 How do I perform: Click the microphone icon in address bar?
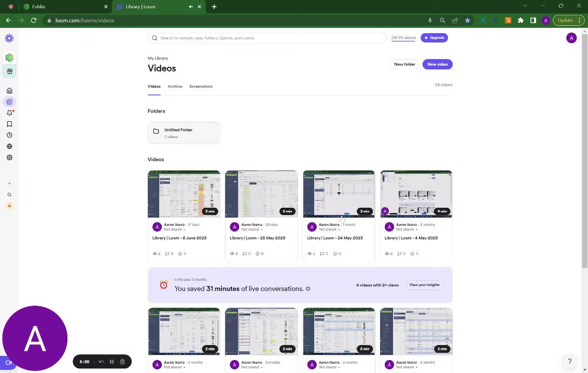click(x=430, y=21)
